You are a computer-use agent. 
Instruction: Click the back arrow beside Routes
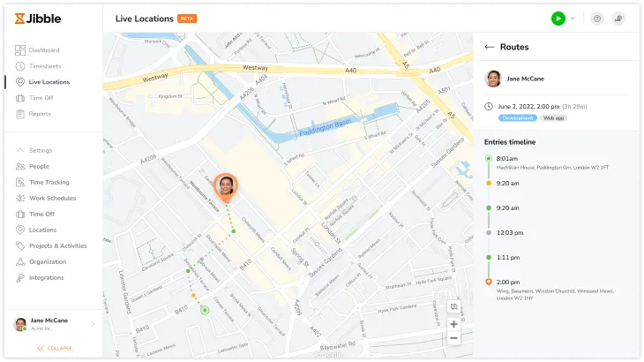(490, 48)
